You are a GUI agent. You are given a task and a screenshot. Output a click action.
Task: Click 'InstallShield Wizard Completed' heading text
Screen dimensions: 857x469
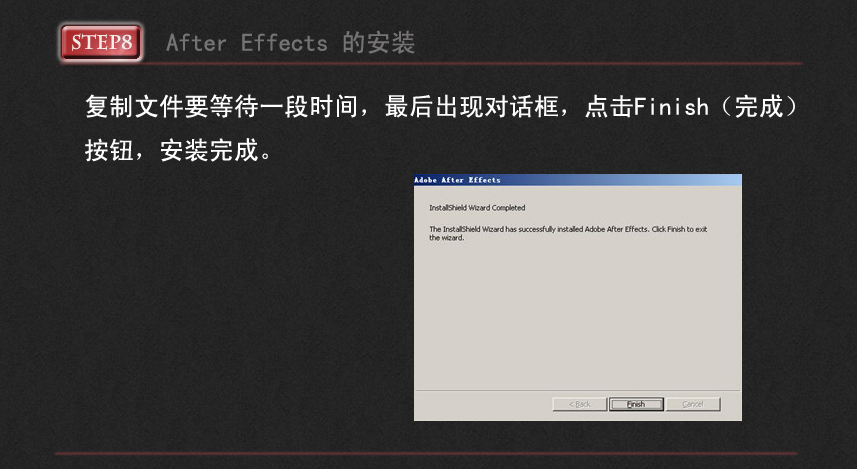click(x=477, y=208)
